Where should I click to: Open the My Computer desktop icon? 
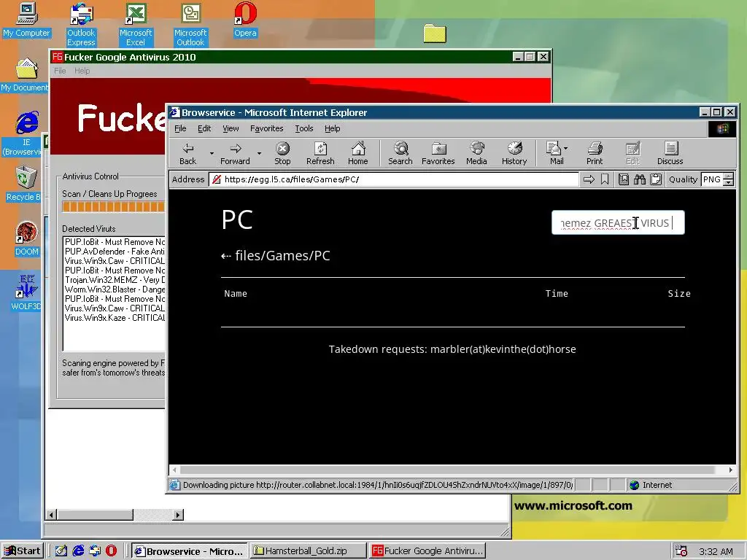pyautogui.click(x=26, y=20)
